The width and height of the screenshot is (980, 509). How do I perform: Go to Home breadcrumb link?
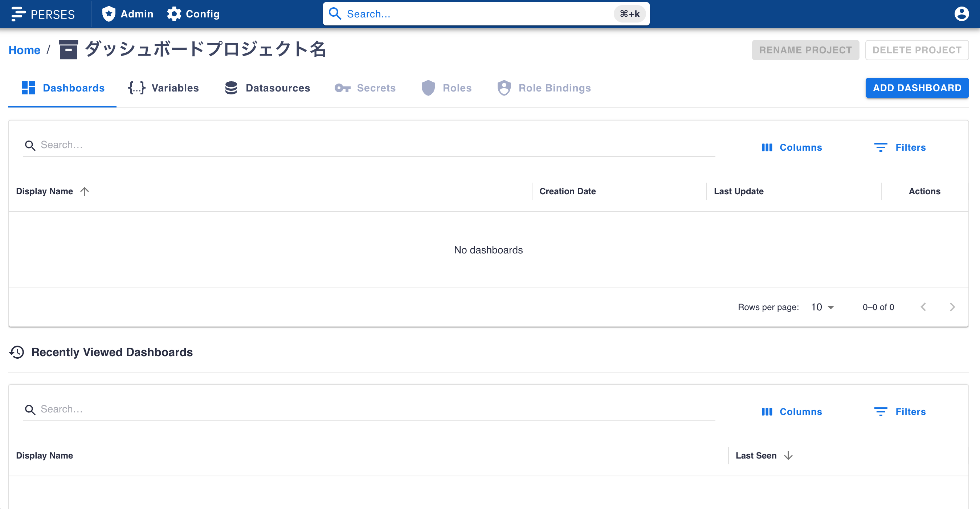click(24, 50)
